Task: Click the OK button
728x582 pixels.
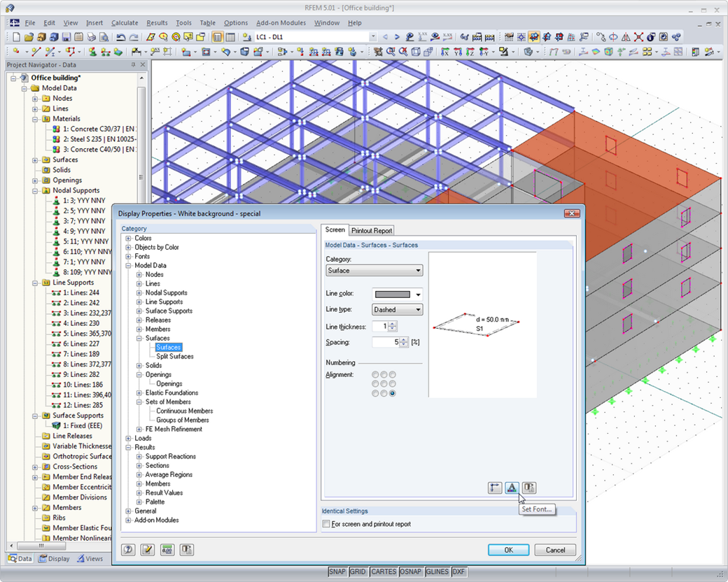Action: 508,550
